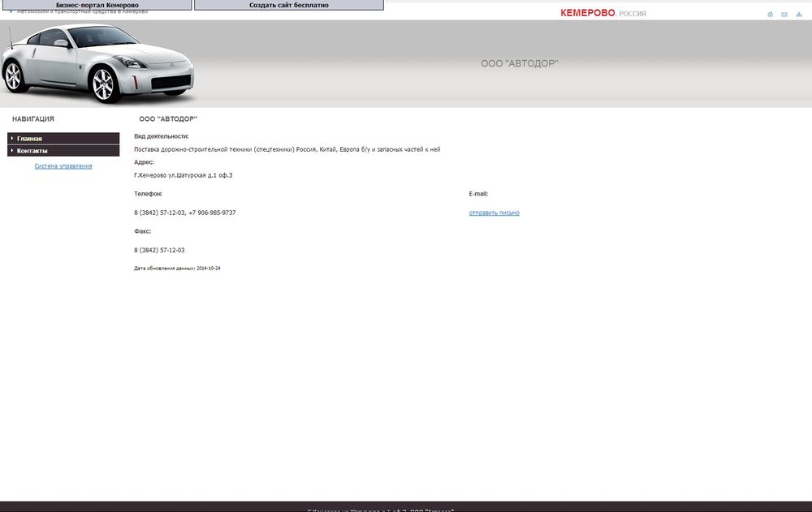This screenshot has height=512, width=812.
Task: Click the Автомобили и транспортные средства breadcrumb
Action: point(82,11)
